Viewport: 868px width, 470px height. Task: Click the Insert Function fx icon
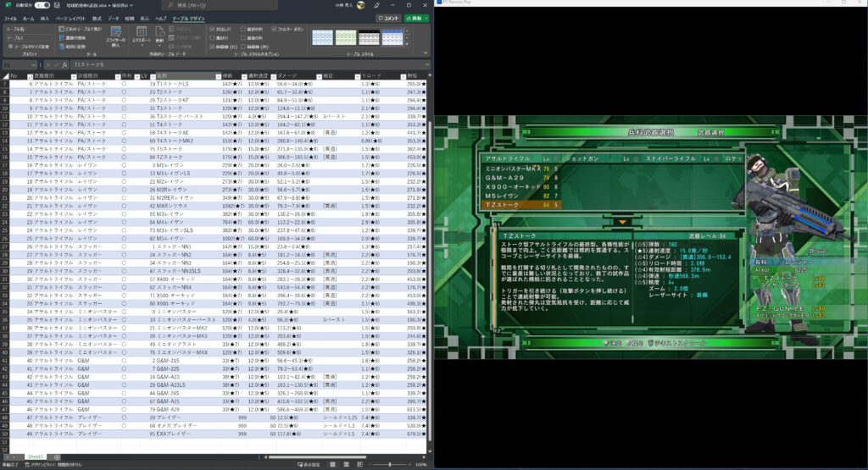64,64
